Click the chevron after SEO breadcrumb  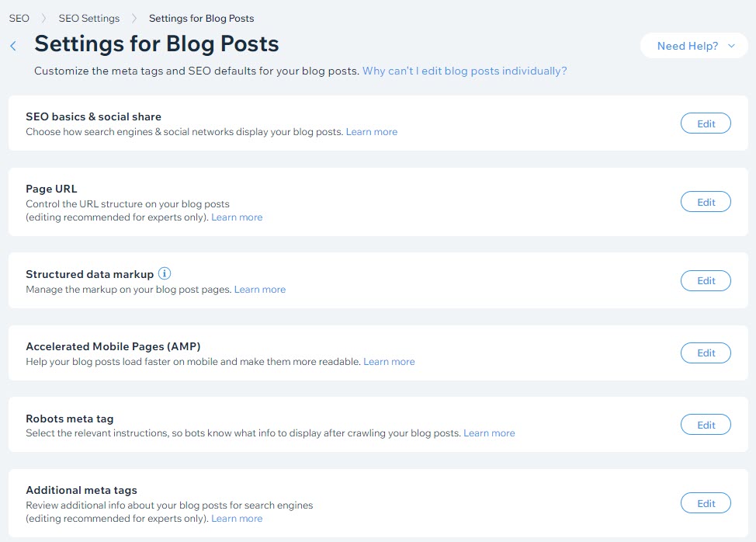tap(44, 18)
